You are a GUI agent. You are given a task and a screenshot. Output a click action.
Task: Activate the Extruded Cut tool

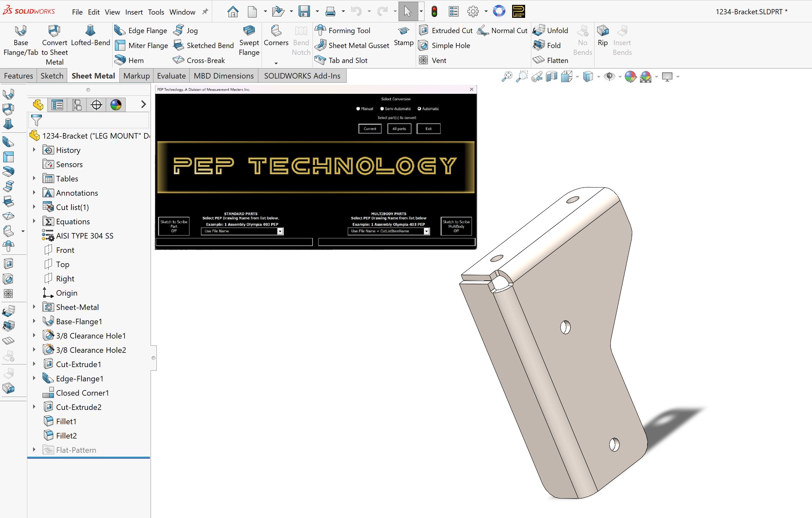[x=446, y=31]
